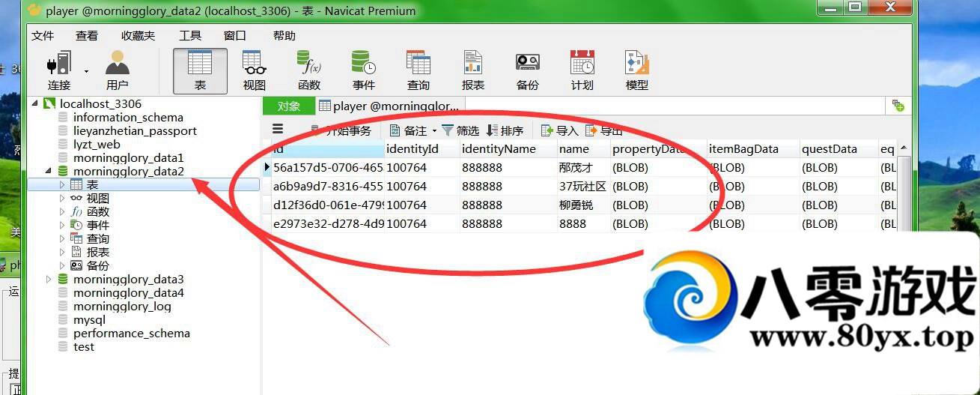Image resolution: width=980 pixels, height=395 pixels.
Task: Expand the morningglory_data3 database node
Action: (49, 280)
